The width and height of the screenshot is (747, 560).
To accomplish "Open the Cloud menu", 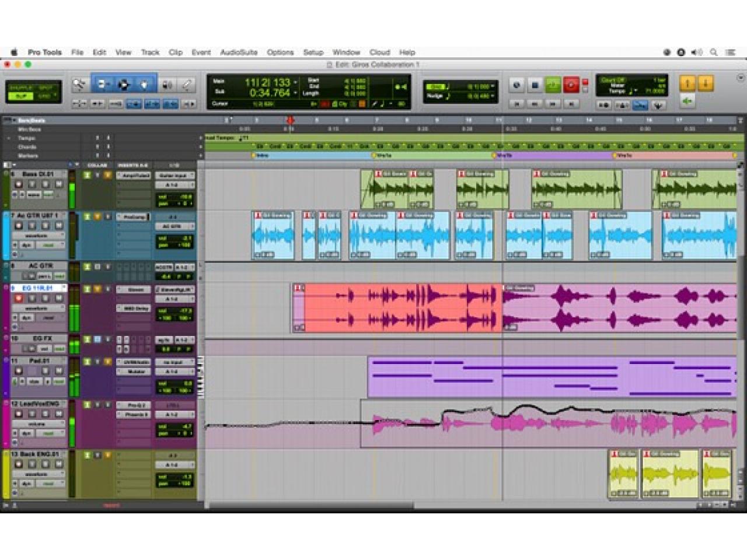I will pos(379,52).
